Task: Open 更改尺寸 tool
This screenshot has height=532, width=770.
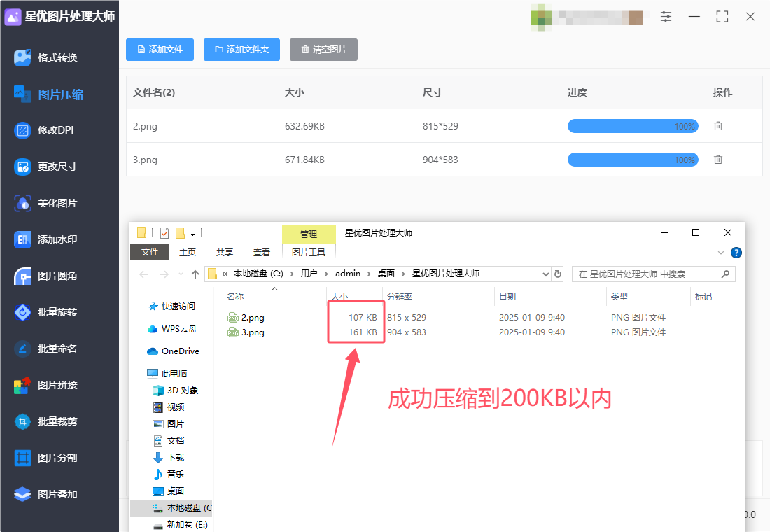Action: [45, 167]
